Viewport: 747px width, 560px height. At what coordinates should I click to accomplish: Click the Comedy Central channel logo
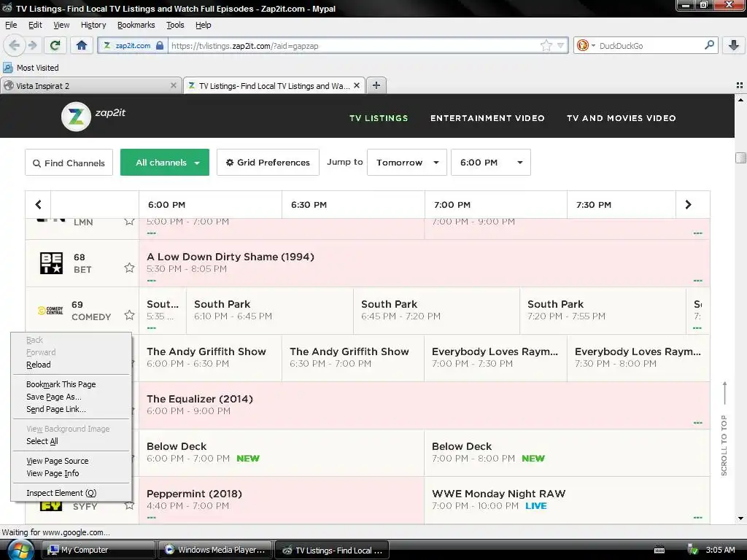[50, 311]
